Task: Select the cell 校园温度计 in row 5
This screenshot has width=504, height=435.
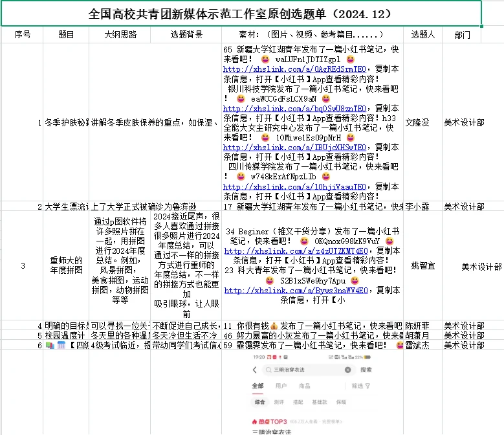Action: pyautogui.click(x=66, y=335)
